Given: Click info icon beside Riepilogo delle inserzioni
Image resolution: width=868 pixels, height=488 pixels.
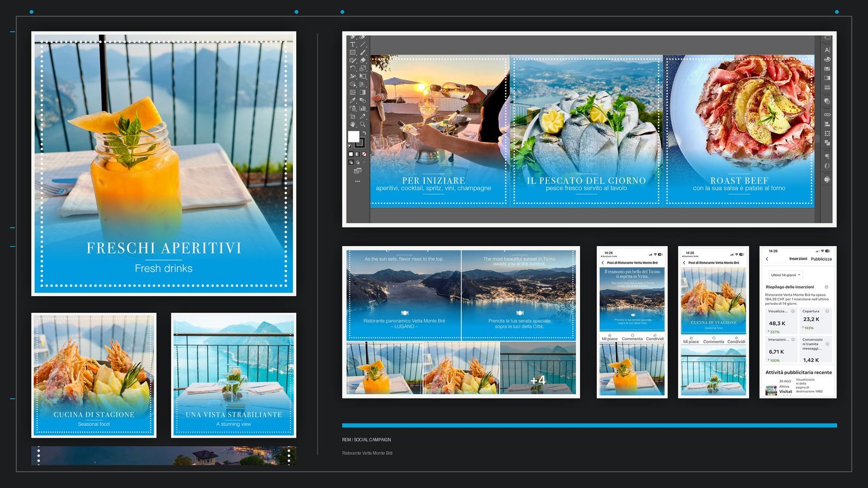Looking at the screenshot, I should click(x=826, y=287).
